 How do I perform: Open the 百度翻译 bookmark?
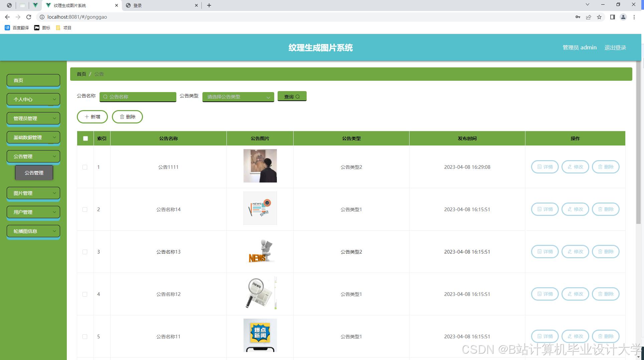coord(17,28)
